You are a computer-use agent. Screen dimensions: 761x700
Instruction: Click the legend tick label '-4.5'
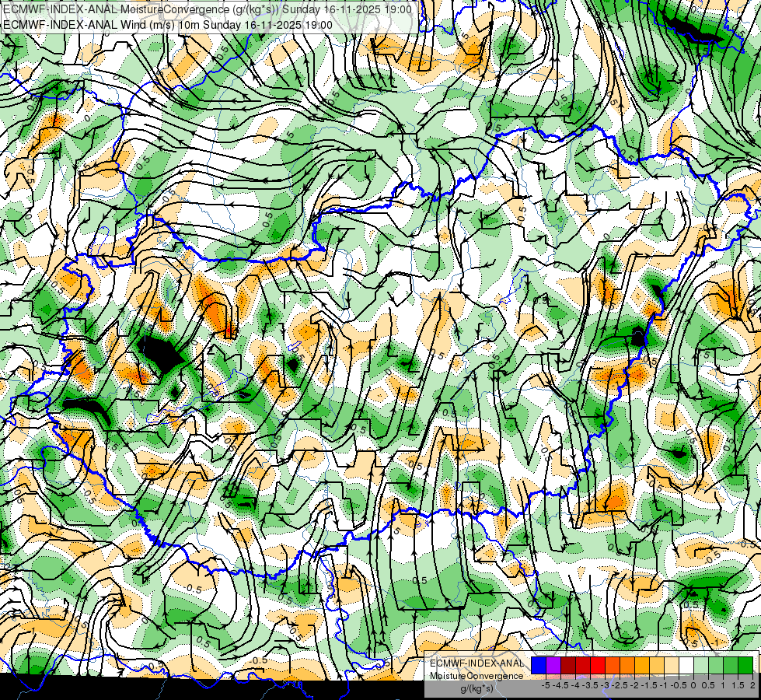click(x=561, y=685)
